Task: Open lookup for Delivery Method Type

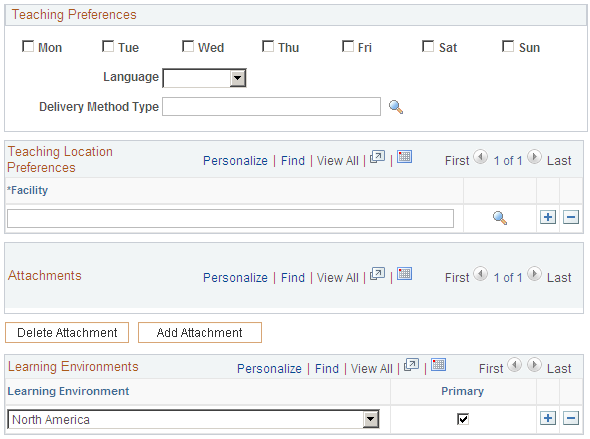Action: pyautogui.click(x=395, y=107)
